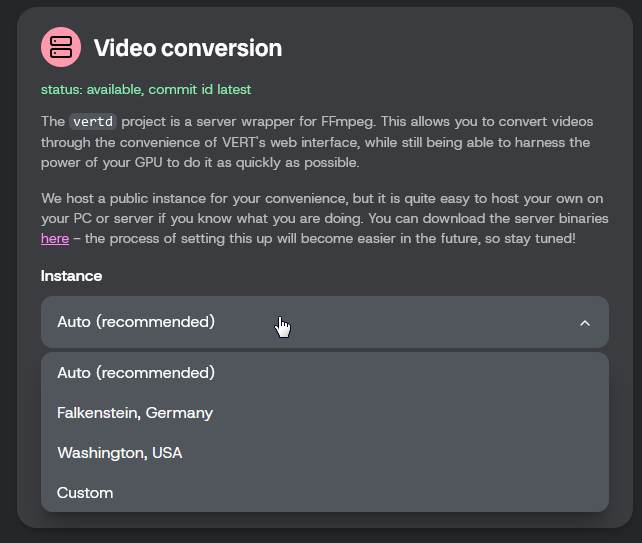Click the paragraph about hosting a public instance

pyautogui.click(x=325, y=218)
